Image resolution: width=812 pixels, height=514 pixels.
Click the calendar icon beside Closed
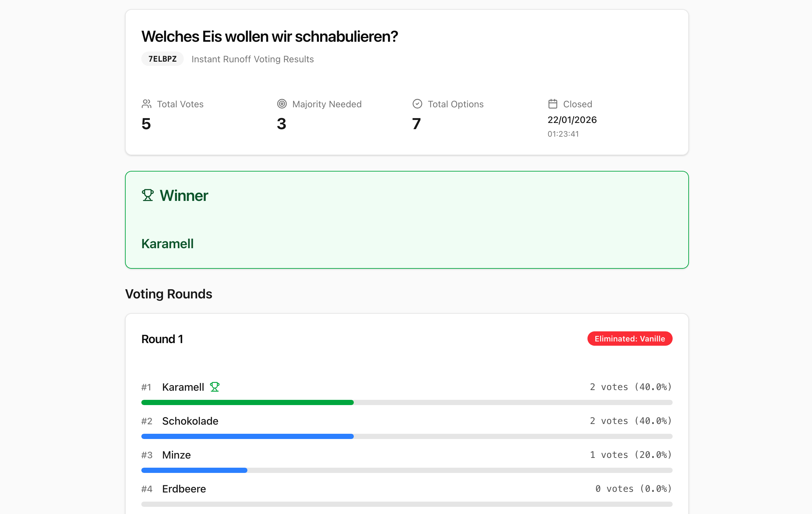tap(553, 104)
